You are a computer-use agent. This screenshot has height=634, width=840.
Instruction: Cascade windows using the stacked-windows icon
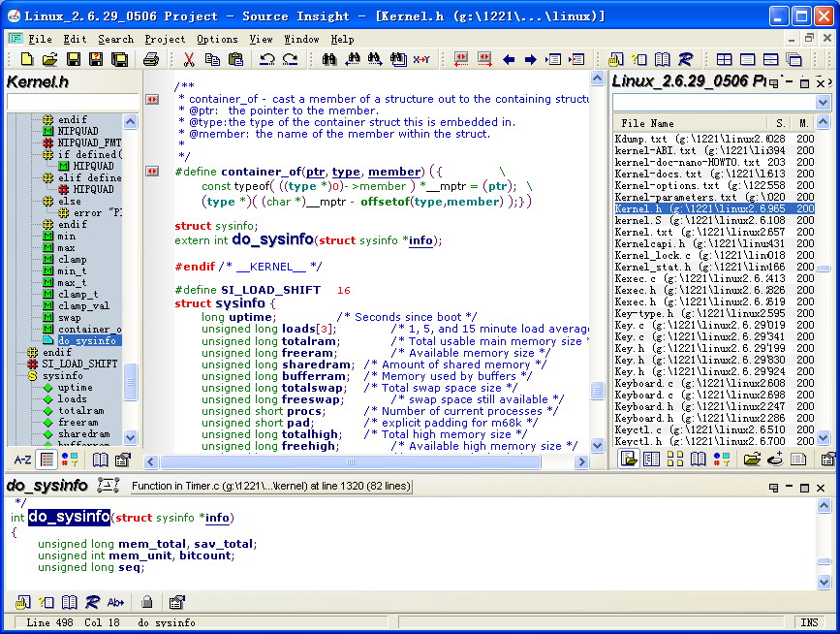pyautogui.click(x=793, y=59)
